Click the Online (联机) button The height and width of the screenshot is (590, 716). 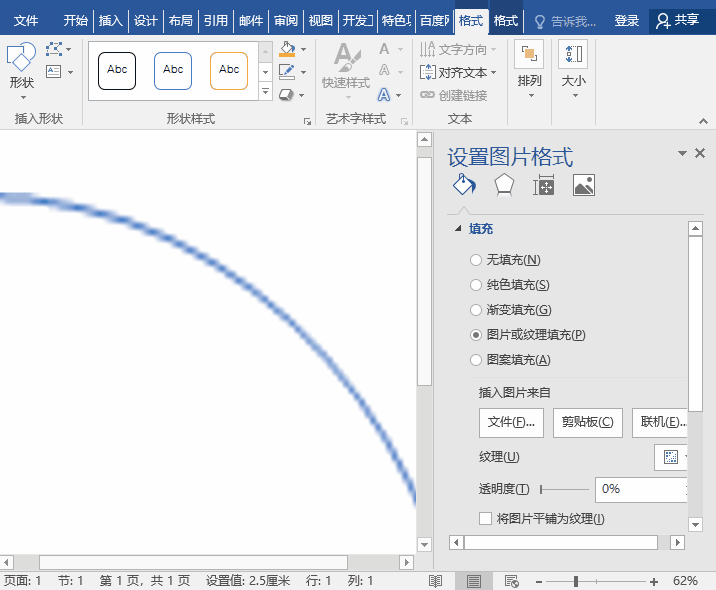pos(660,423)
